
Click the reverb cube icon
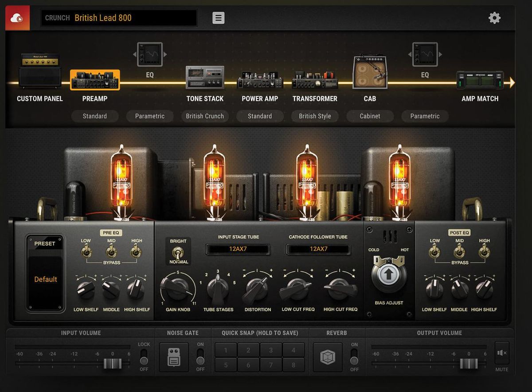tap(328, 357)
